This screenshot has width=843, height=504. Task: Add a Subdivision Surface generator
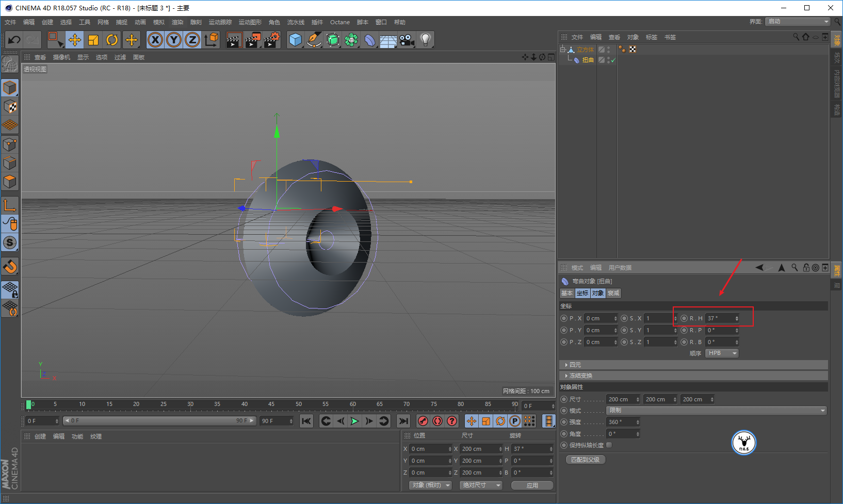333,40
